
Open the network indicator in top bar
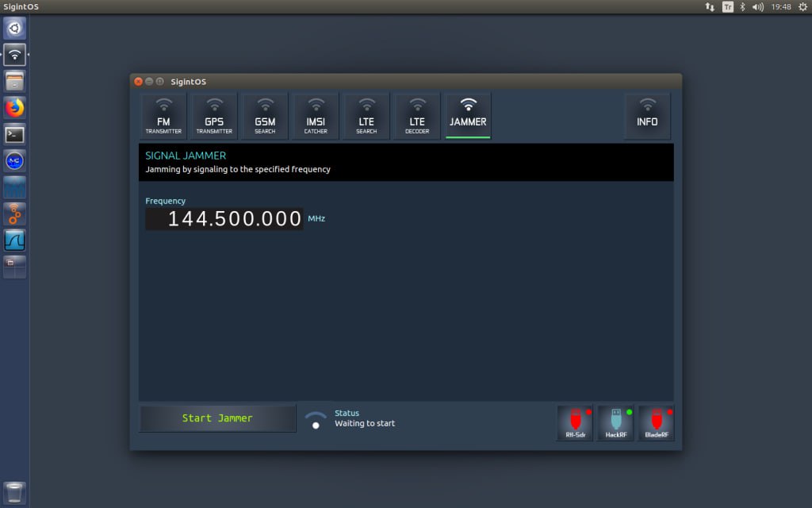pyautogui.click(x=710, y=6)
